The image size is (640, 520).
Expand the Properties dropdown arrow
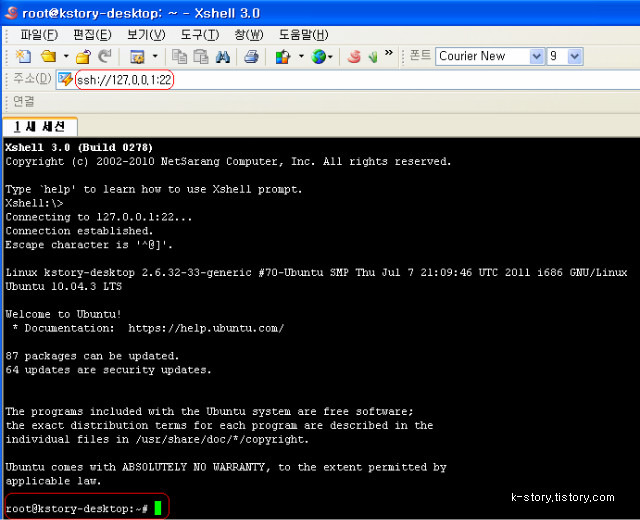155,56
